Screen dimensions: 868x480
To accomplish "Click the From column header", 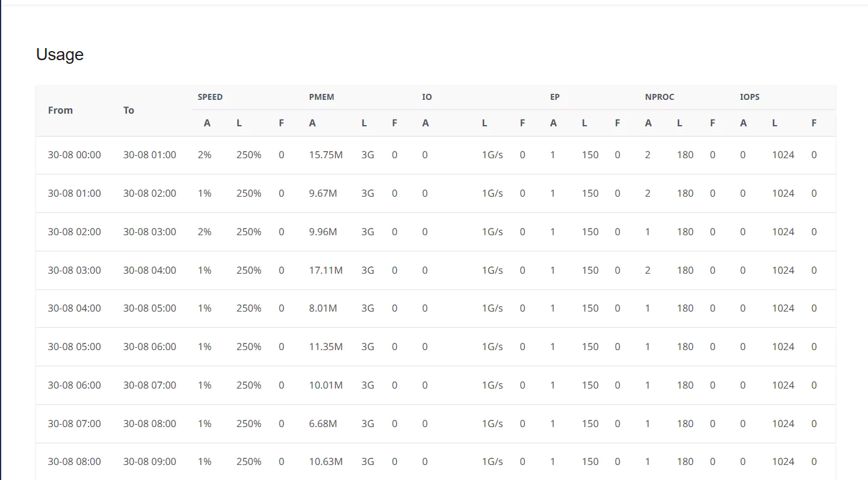I will [x=60, y=110].
